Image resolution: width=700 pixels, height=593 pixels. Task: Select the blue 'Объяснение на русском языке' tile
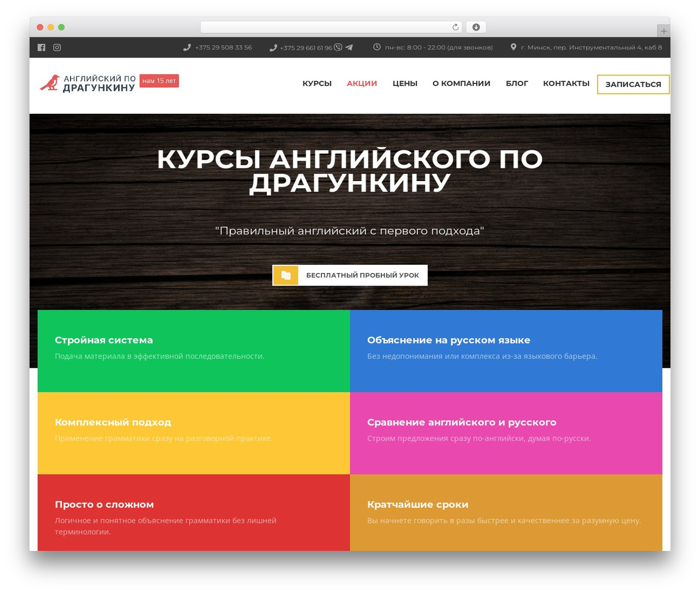tap(506, 351)
